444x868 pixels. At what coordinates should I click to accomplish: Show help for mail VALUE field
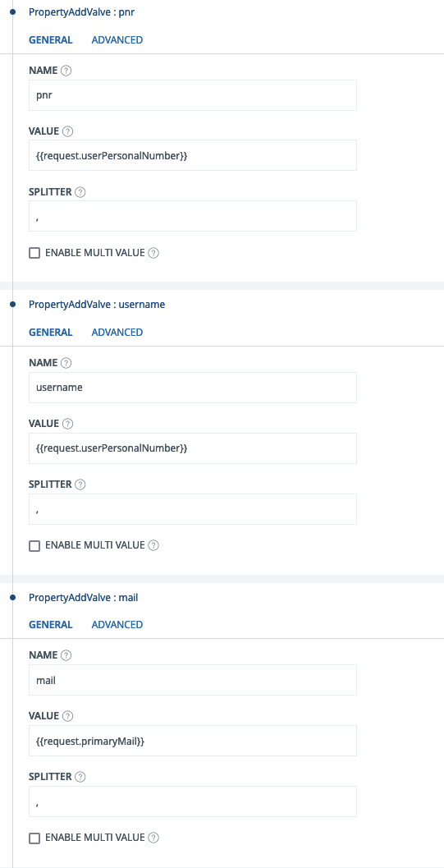(x=67, y=716)
